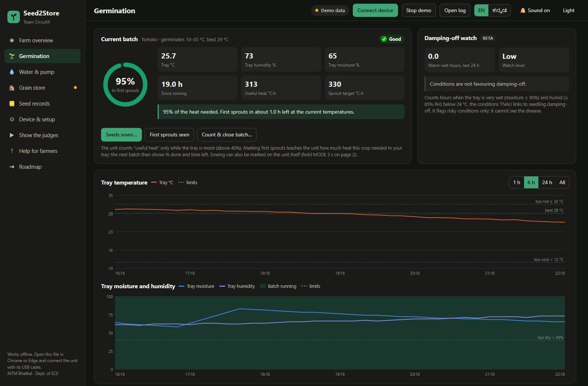Toggle Tray humidity series in legend
Screen dimensions: 588x386
237,286
